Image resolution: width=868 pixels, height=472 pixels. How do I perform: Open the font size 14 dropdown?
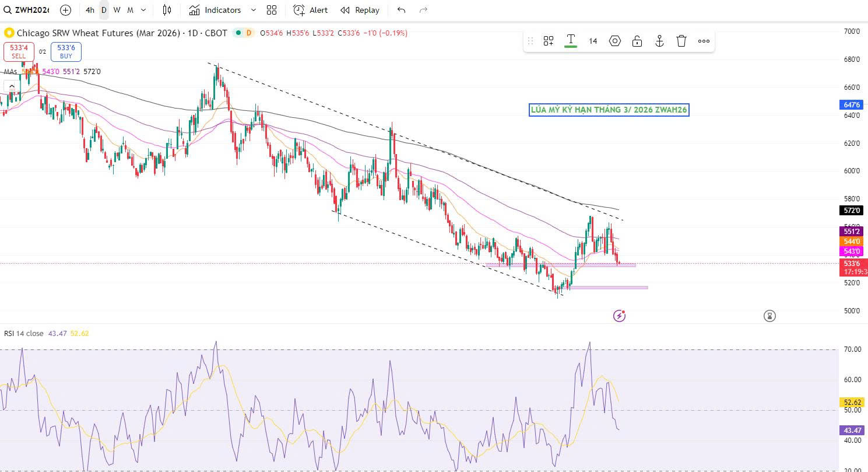click(593, 41)
